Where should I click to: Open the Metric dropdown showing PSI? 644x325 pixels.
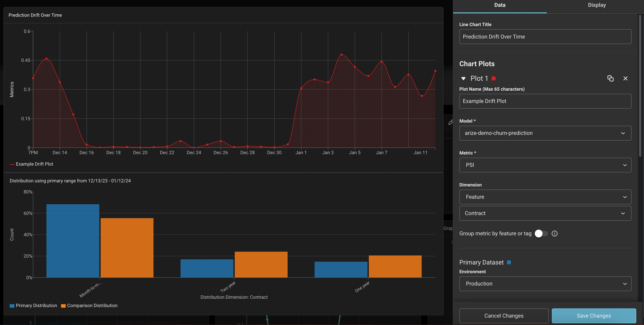tap(545, 165)
